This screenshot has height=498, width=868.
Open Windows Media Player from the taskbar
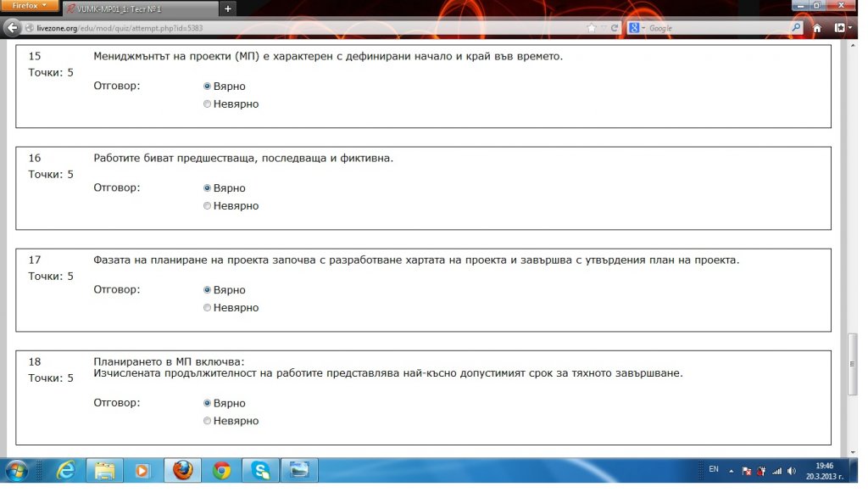pos(142,471)
